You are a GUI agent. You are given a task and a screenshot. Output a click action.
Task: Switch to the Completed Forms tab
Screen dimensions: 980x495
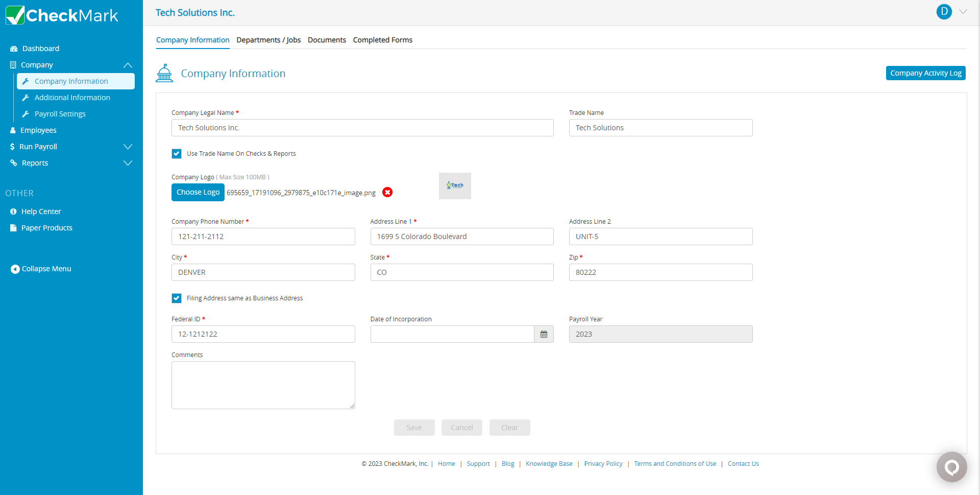[382, 40]
